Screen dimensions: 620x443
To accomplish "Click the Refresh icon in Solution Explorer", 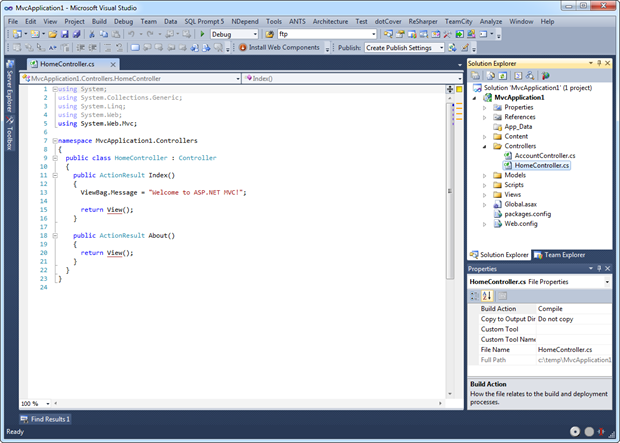I will pyautogui.click(x=503, y=76).
